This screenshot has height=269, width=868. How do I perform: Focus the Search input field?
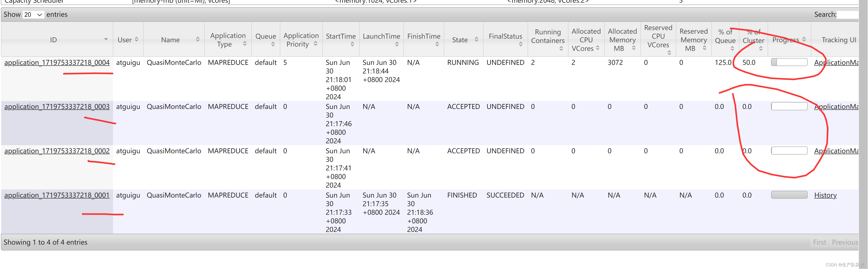click(x=847, y=14)
